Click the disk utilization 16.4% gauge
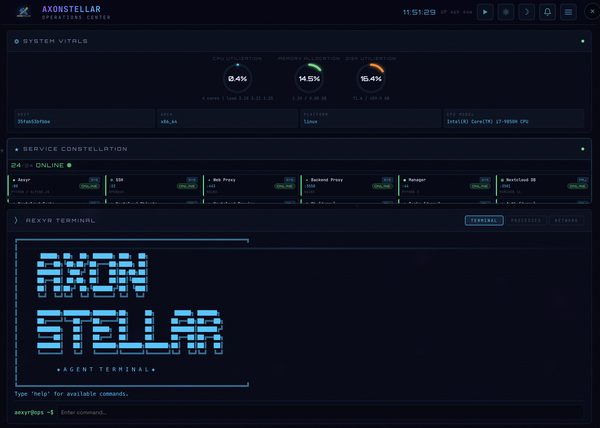Image resolution: width=600 pixels, height=428 pixels. coord(371,78)
